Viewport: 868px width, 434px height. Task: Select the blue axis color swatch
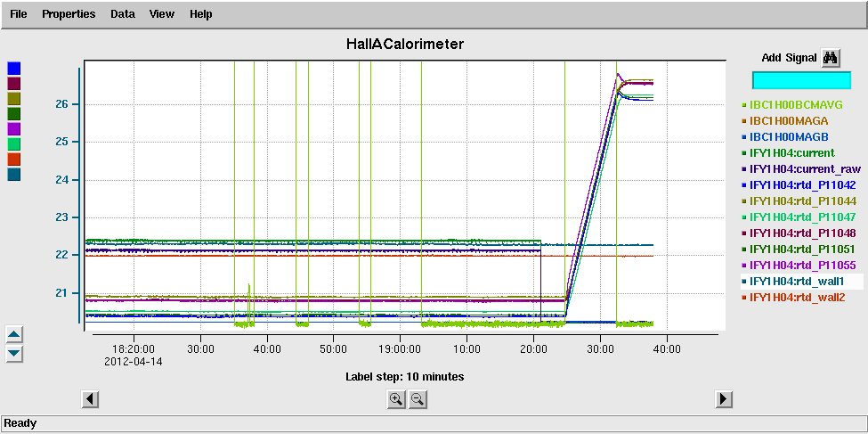click(14, 69)
